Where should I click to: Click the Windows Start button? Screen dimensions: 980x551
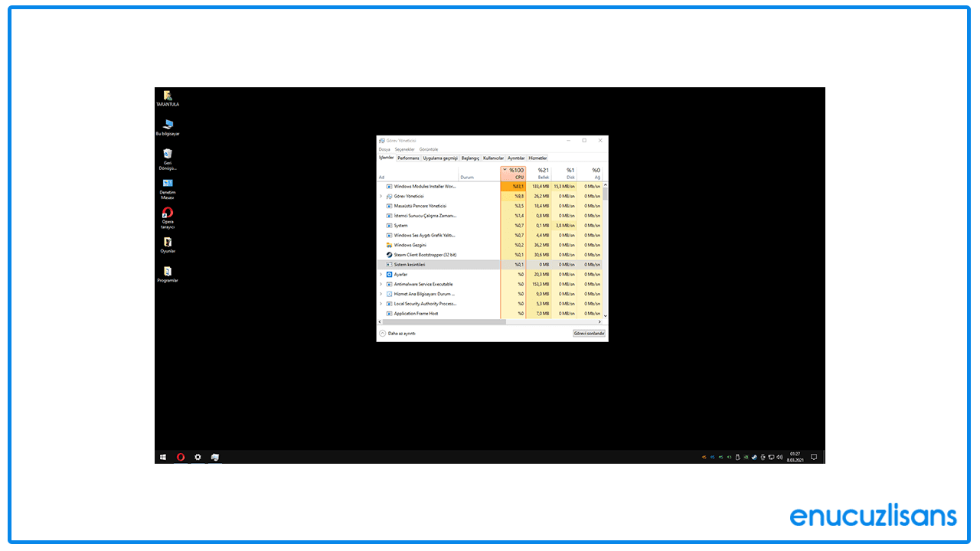[x=162, y=457]
